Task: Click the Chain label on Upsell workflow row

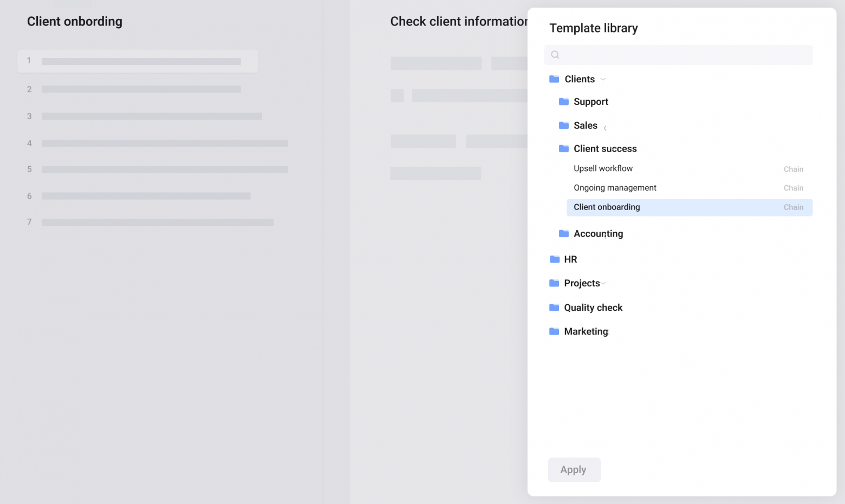Action: coord(794,169)
